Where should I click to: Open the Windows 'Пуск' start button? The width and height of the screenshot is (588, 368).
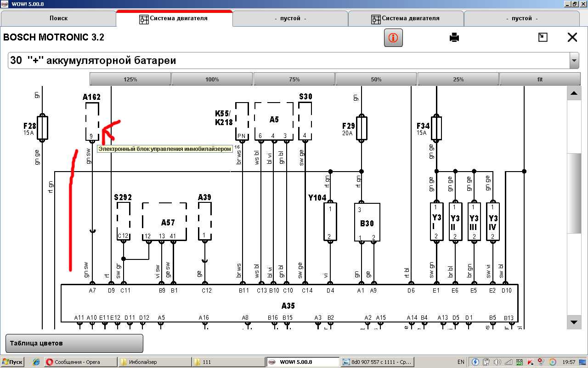point(12,362)
